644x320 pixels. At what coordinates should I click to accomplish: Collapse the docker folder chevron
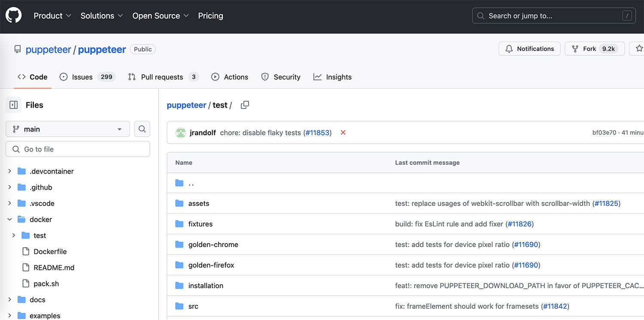pos(9,219)
